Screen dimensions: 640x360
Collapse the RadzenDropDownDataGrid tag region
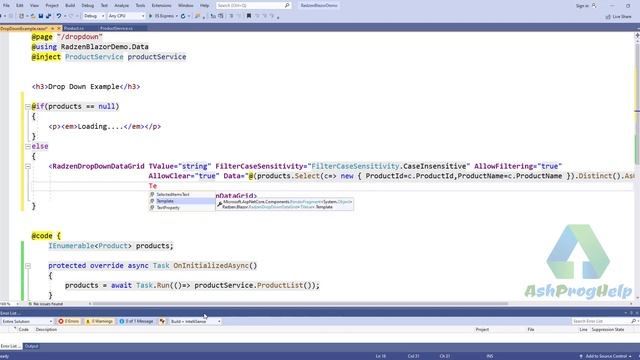point(28,166)
